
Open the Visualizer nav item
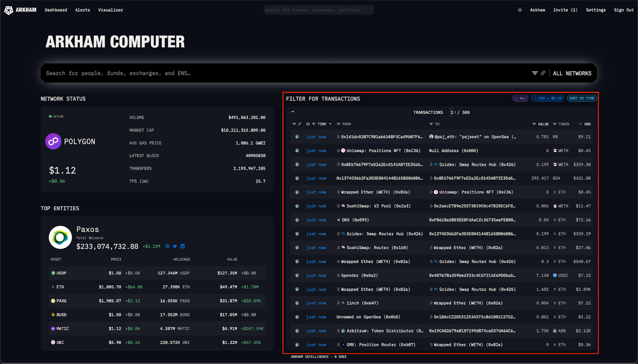[x=110, y=10]
